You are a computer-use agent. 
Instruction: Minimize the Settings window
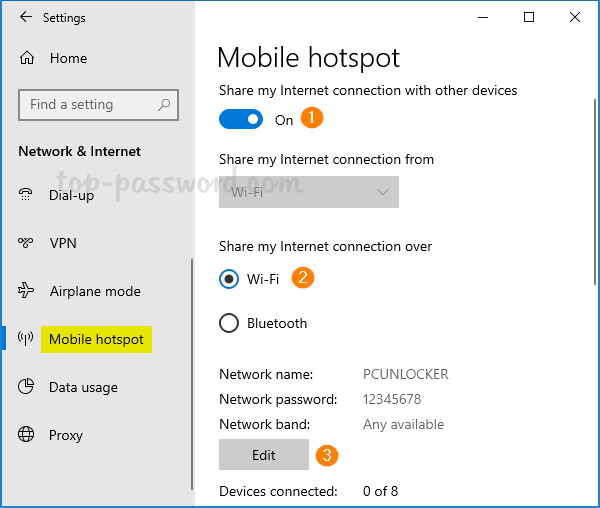pyautogui.click(x=483, y=17)
